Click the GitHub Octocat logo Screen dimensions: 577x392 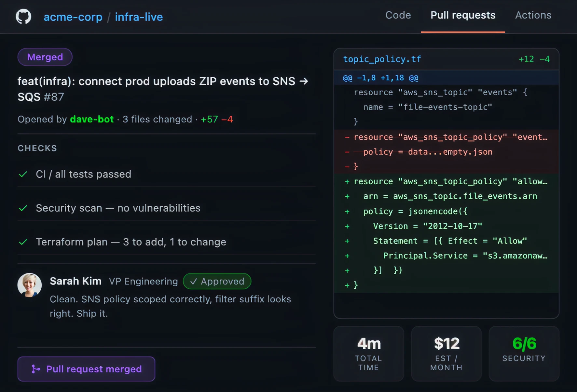(23, 16)
